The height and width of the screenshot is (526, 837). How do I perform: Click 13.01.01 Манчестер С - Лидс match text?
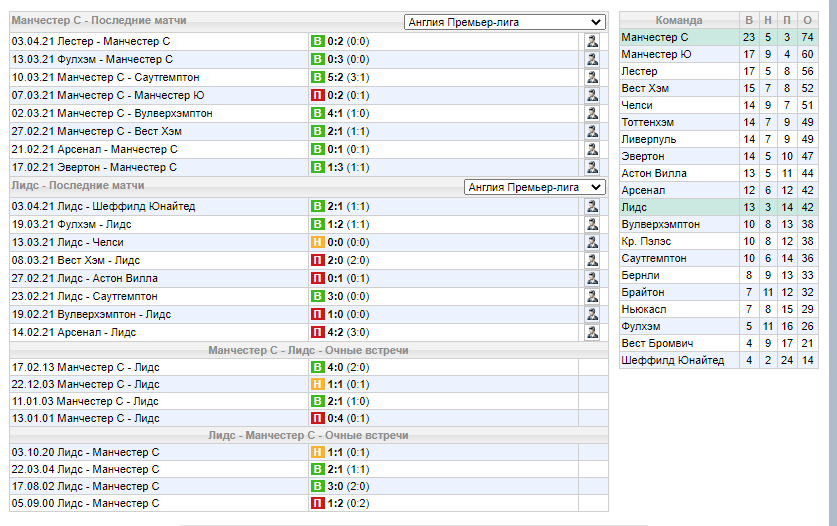pyautogui.click(x=85, y=418)
